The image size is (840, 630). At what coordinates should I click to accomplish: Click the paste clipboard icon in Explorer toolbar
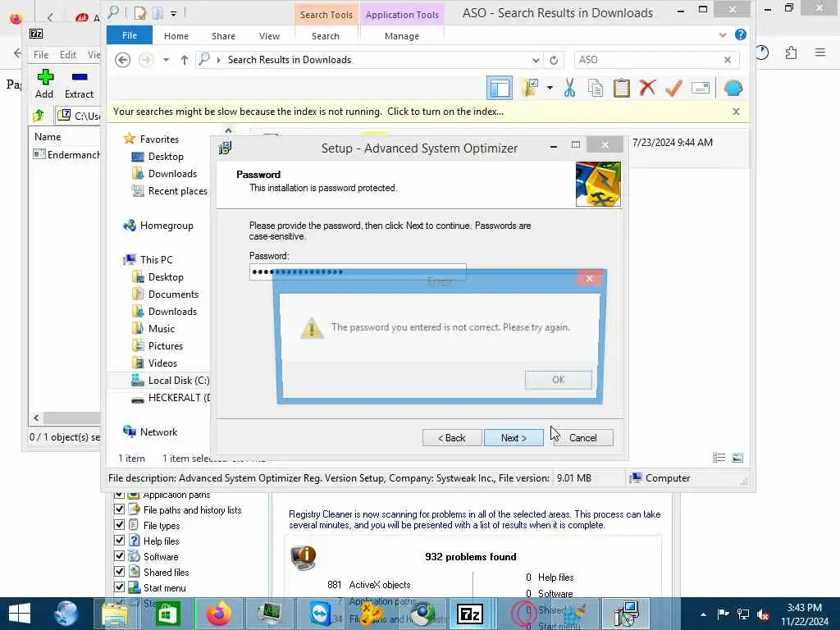click(x=621, y=88)
